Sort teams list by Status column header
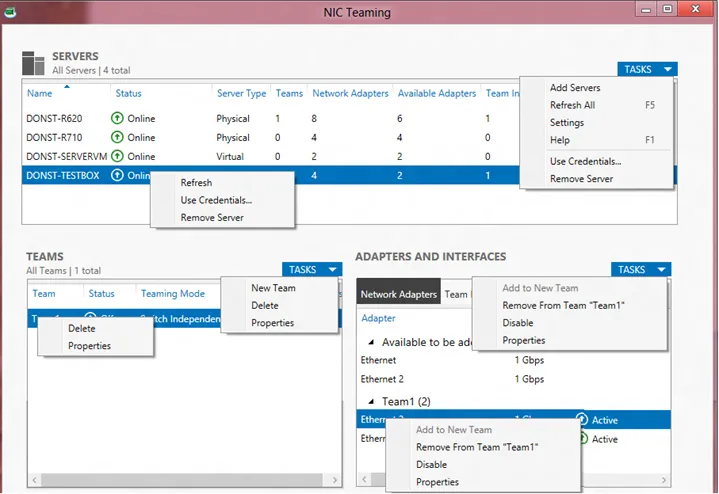 tap(101, 294)
